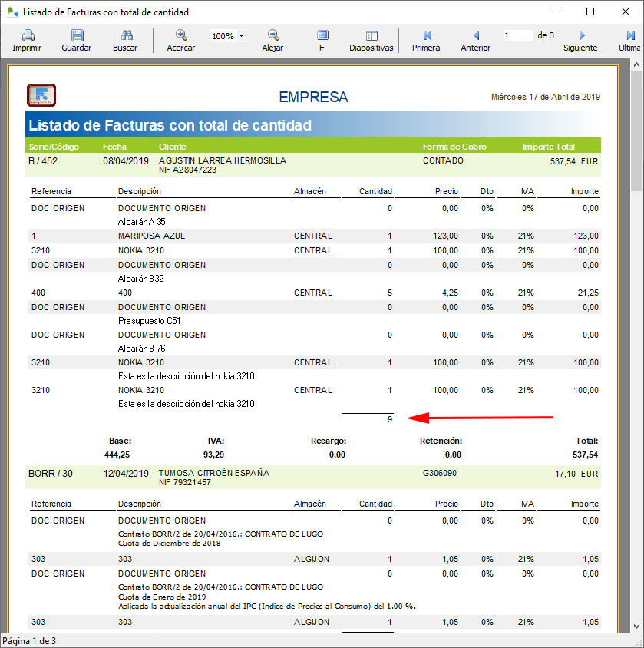Zoom out using Alejar
The height and width of the screenshot is (648, 644).
coord(272,36)
